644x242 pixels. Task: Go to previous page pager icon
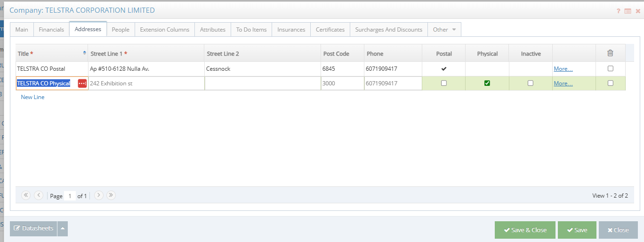(39, 195)
